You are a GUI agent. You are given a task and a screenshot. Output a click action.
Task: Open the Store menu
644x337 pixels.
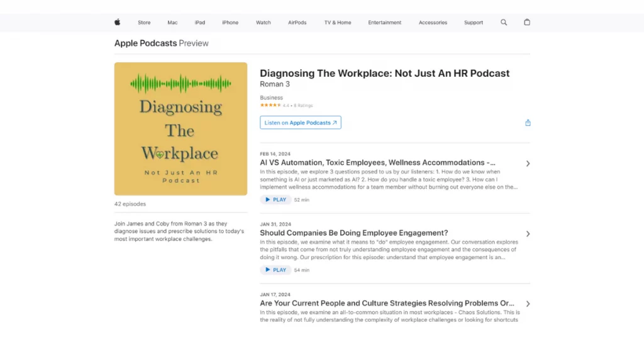click(x=144, y=23)
